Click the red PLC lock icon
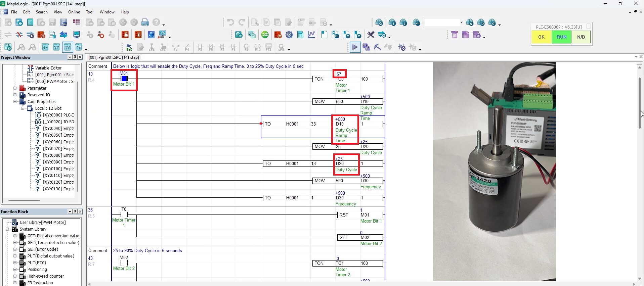 [x=125, y=35]
